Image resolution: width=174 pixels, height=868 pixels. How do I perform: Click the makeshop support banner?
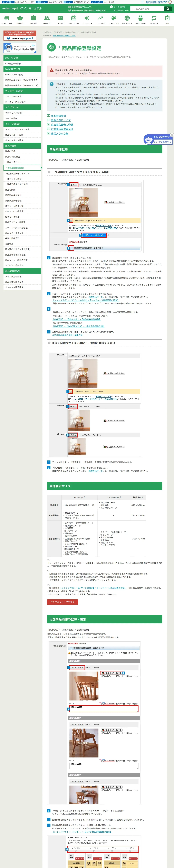tap(20, 36)
